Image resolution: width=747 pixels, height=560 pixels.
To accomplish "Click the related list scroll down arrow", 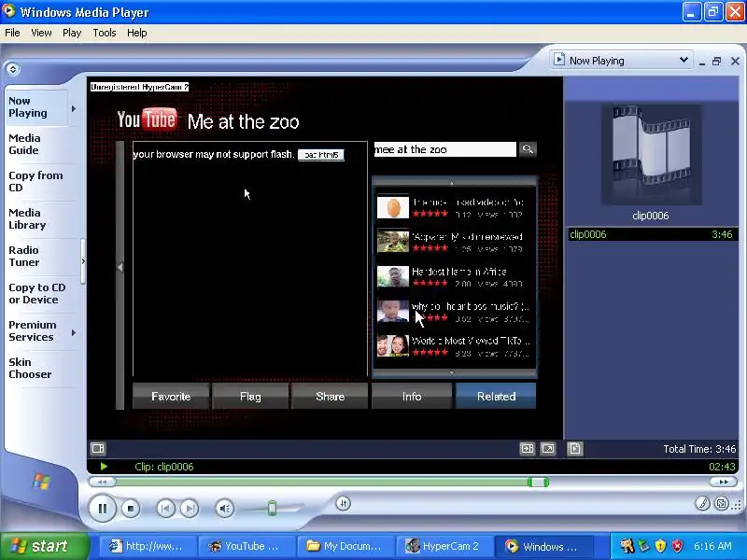I will (452, 372).
